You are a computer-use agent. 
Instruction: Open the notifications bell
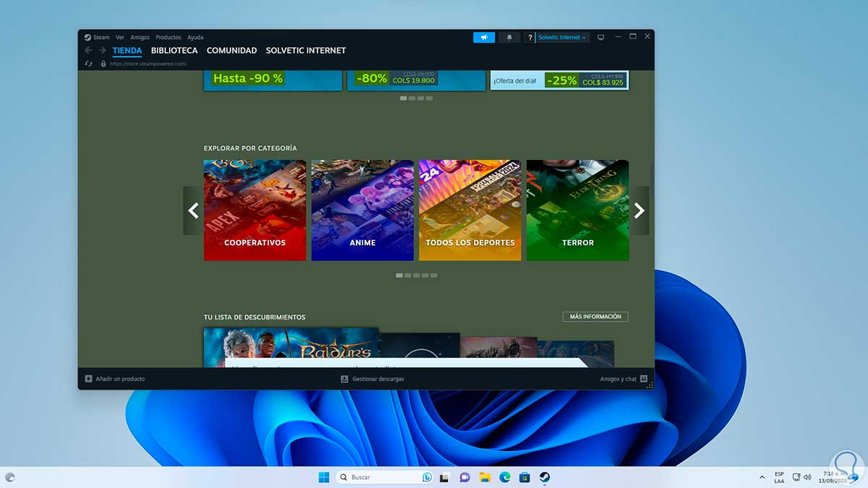click(509, 37)
